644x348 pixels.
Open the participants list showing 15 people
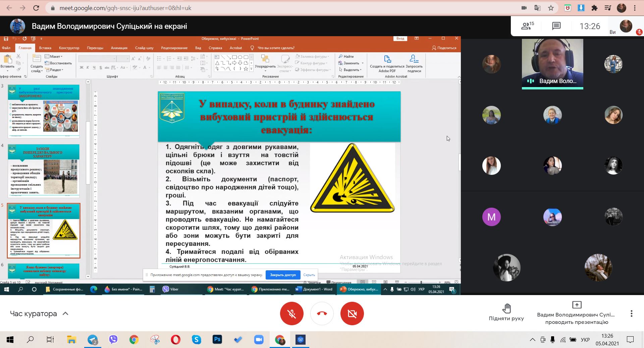coord(527,26)
